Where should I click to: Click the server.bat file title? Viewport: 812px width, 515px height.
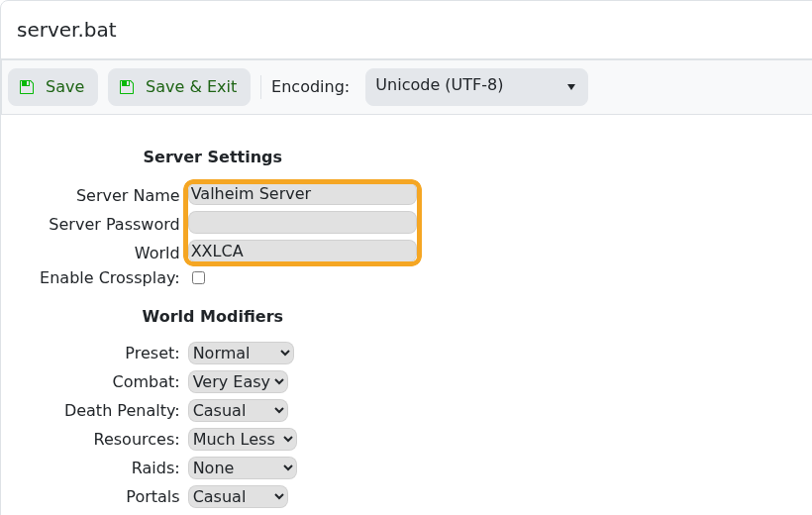pos(66,30)
